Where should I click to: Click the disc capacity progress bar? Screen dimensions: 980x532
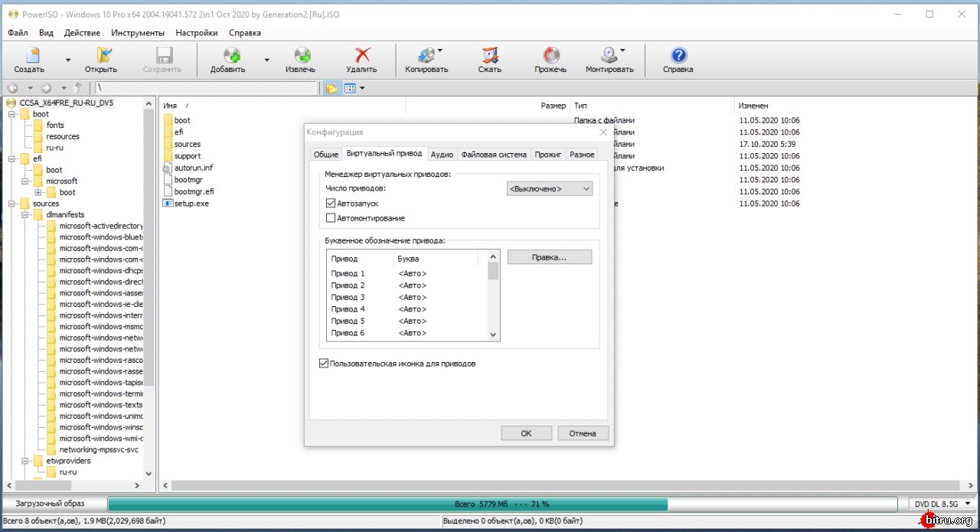502,504
